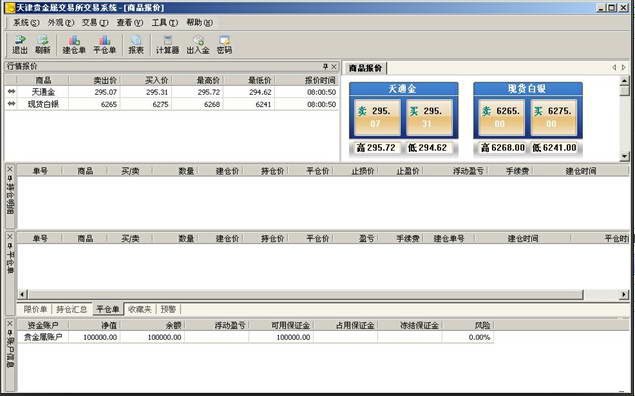The height and width of the screenshot is (396, 635).
Task: Open the 报表 (reports) toolbar icon
Action: 136,45
